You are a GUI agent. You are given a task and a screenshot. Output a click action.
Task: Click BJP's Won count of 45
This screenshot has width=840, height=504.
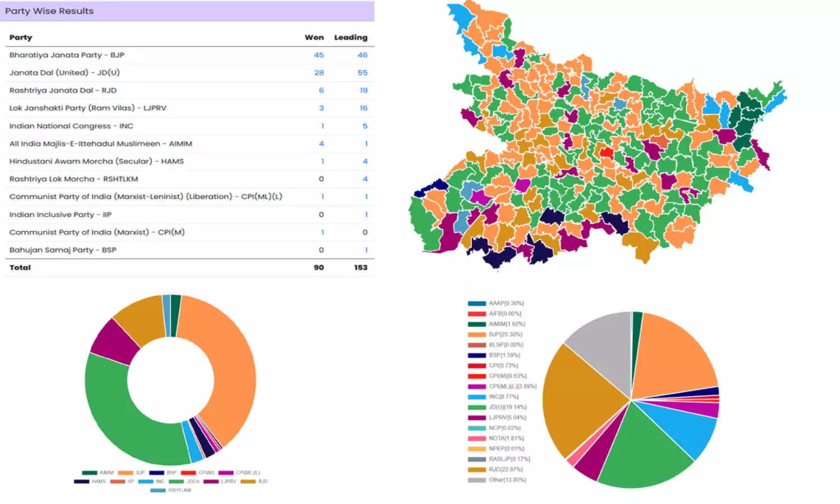tap(319, 55)
